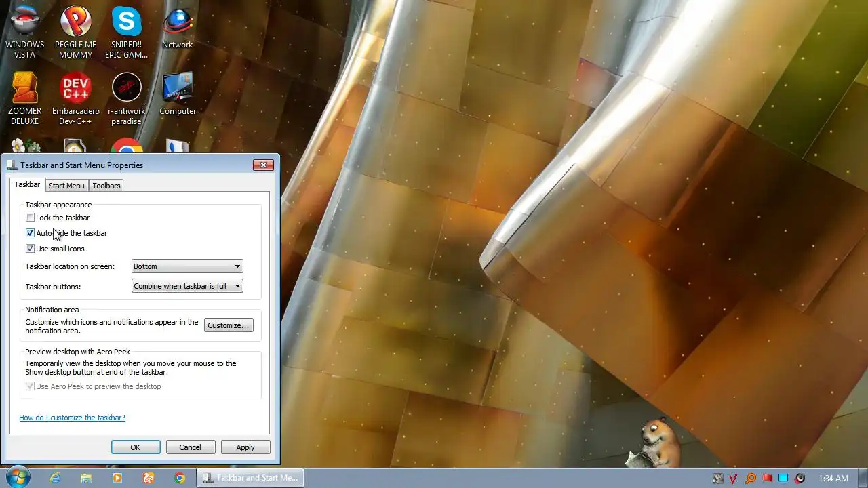Open Windows Explorer from the taskbar
Viewport: 868px width, 488px height.
click(x=86, y=478)
